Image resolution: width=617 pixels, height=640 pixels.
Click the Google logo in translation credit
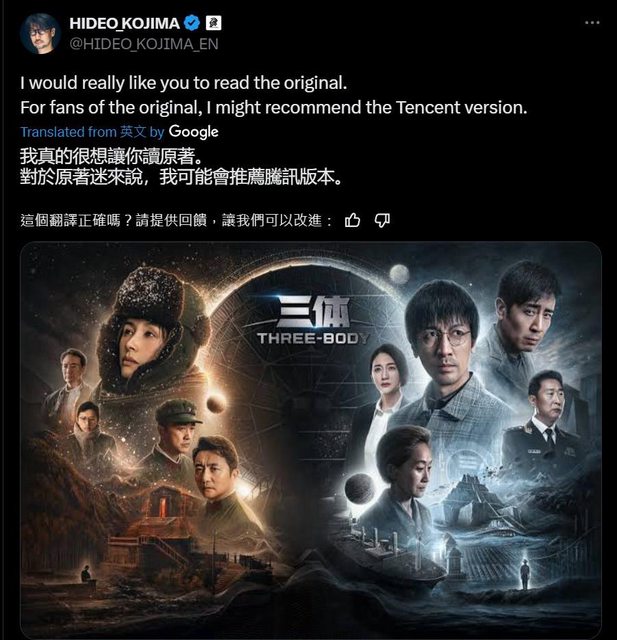pyautogui.click(x=194, y=132)
